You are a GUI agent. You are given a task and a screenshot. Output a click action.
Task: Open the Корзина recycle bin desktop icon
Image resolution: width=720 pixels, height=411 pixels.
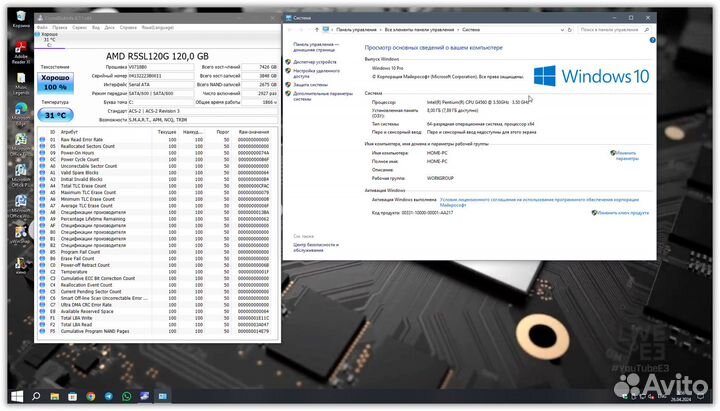point(21,18)
